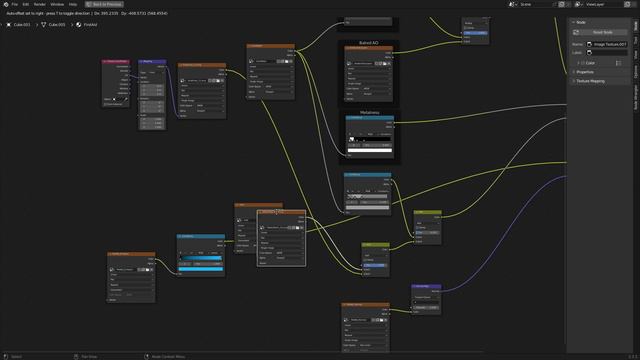Open image browse icon in node after Mapping
Screen dimensions: 640x360
183,80
